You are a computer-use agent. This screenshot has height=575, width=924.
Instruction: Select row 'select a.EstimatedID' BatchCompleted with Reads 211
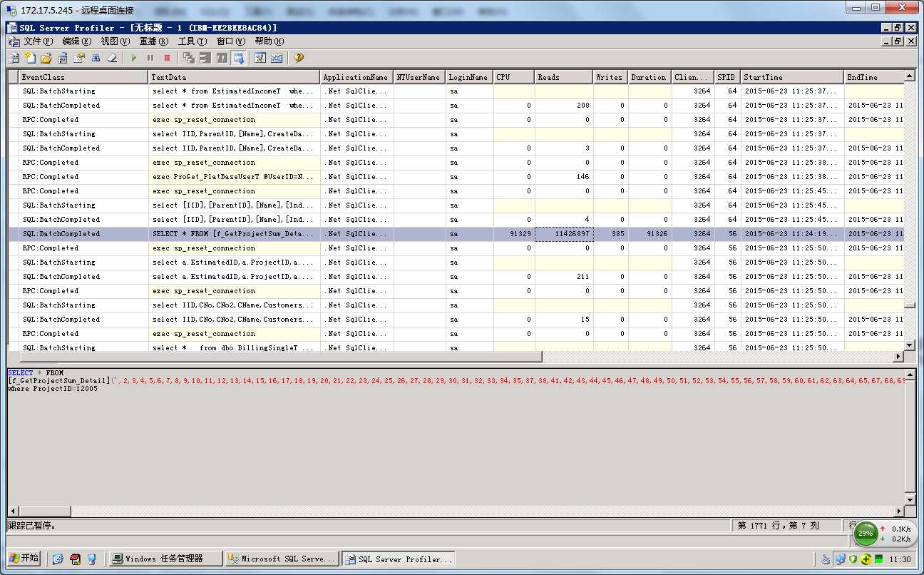456,277
